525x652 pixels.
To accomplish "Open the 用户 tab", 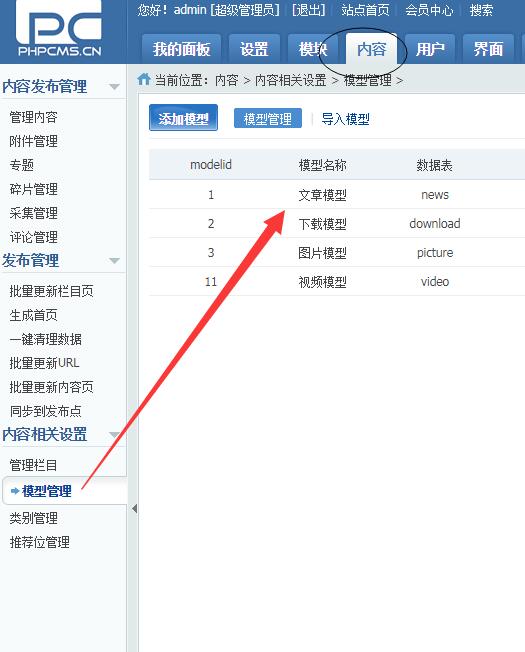I will [x=430, y=49].
